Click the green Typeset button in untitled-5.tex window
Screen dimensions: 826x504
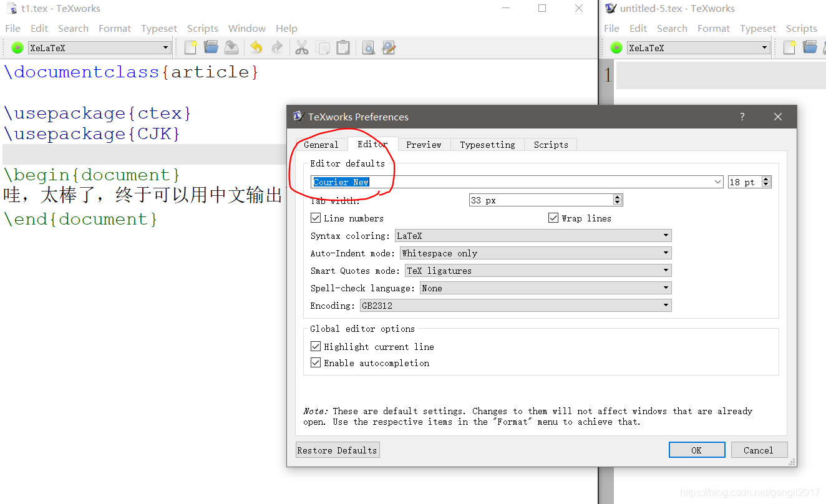click(x=616, y=47)
